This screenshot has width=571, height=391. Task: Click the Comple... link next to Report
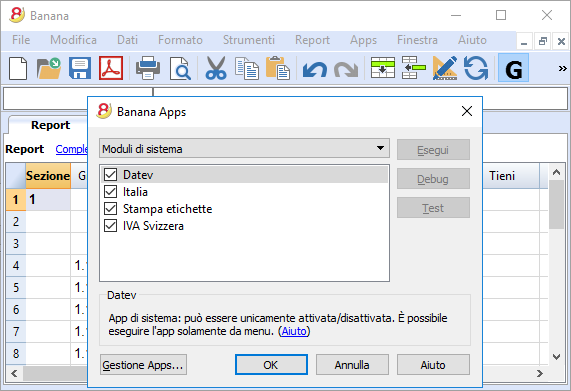pyautogui.click(x=71, y=149)
